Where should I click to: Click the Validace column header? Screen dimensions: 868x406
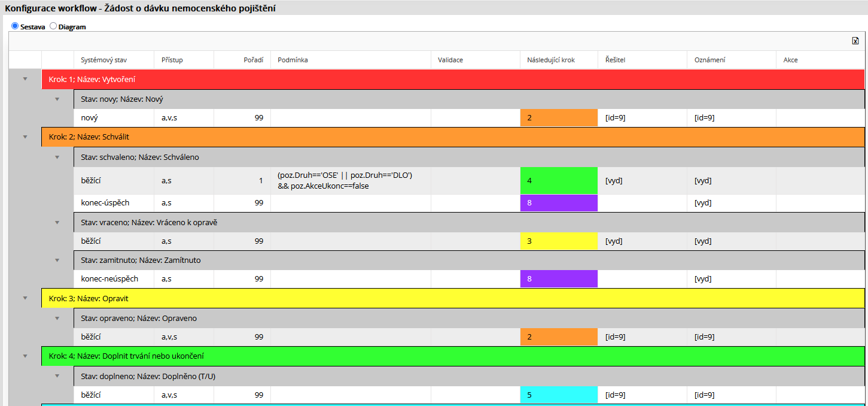(x=476, y=60)
